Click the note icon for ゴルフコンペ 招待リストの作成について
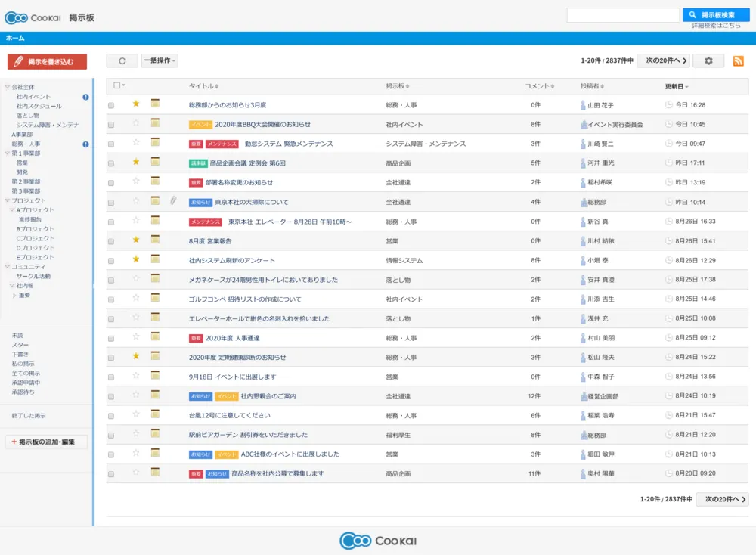This screenshot has height=555, width=756. pos(155,297)
